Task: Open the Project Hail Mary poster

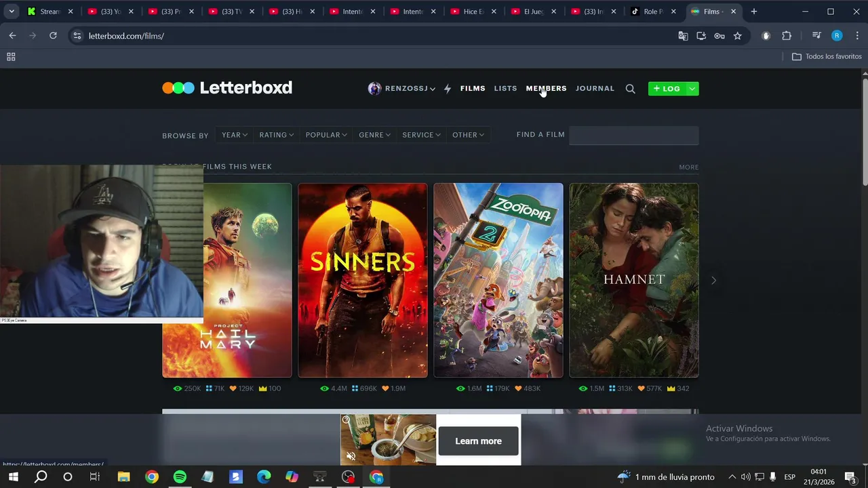Action: point(248,280)
